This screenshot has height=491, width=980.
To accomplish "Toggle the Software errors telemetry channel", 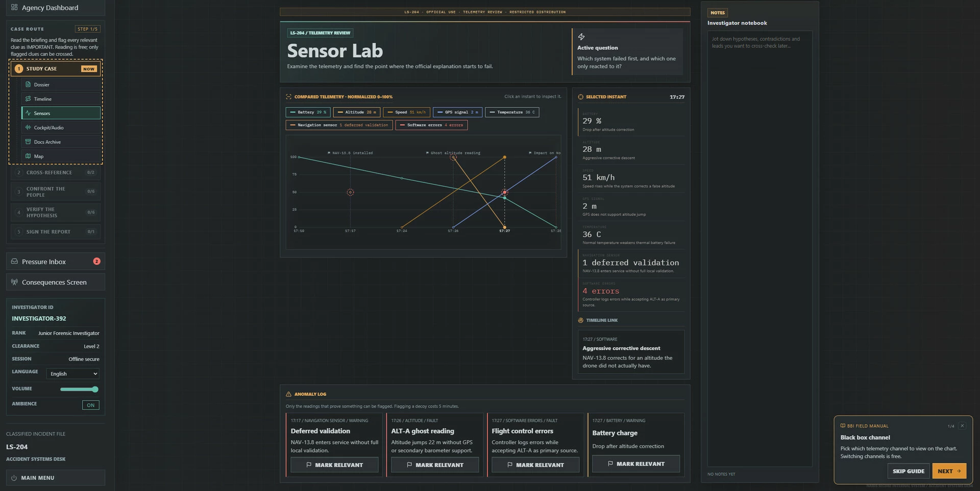I will point(431,125).
